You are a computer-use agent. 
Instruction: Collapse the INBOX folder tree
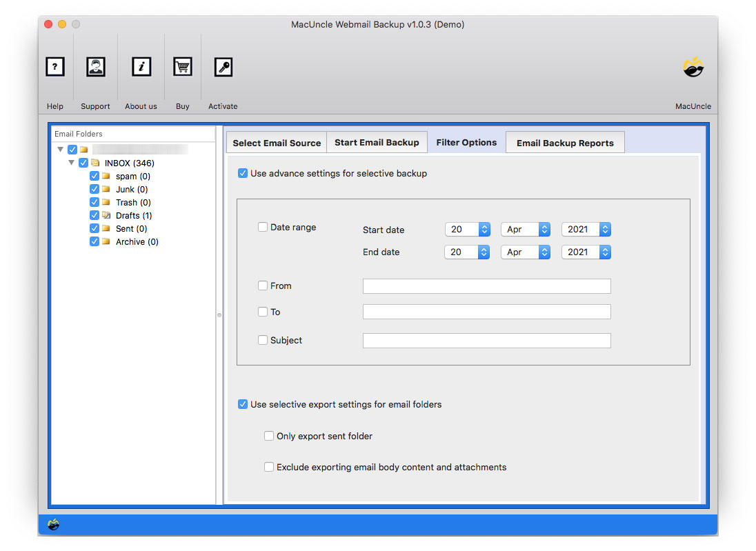(72, 163)
